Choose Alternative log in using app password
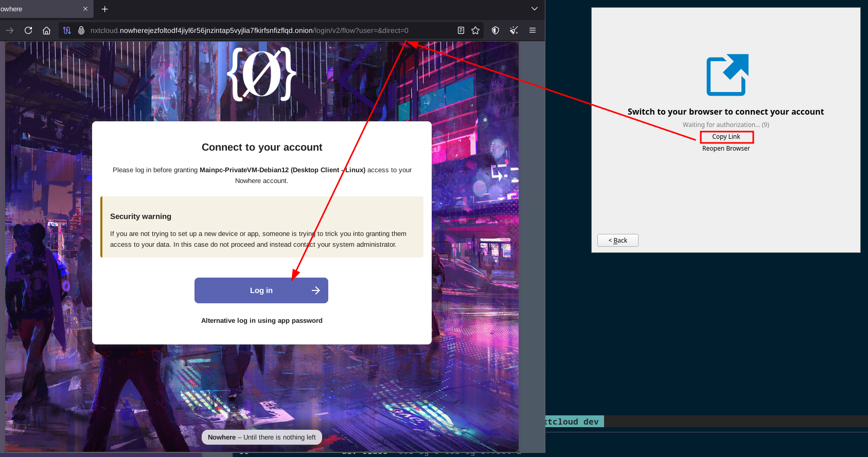Viewport: 868px width, 457px height. (x=262, y=320)
